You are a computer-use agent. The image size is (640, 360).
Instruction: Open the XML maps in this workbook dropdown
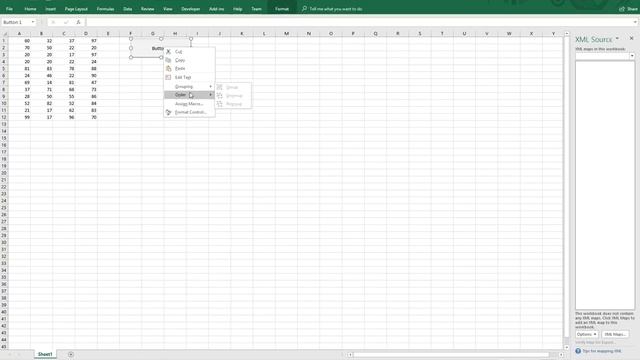coord(632,56)
